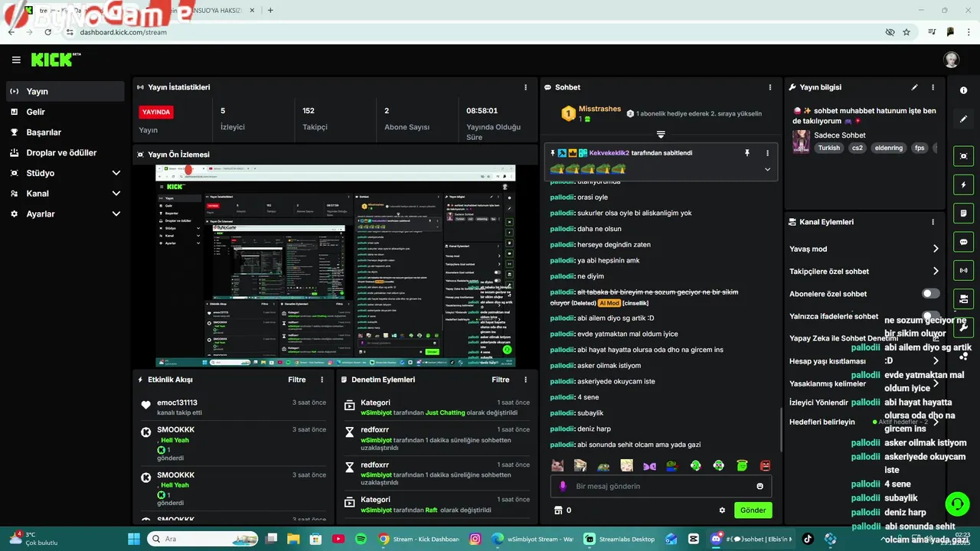The height and width of the screenshot is (551, 980).
Task: Collapse the chat leaderboard arrow
Action: (661, 134)
